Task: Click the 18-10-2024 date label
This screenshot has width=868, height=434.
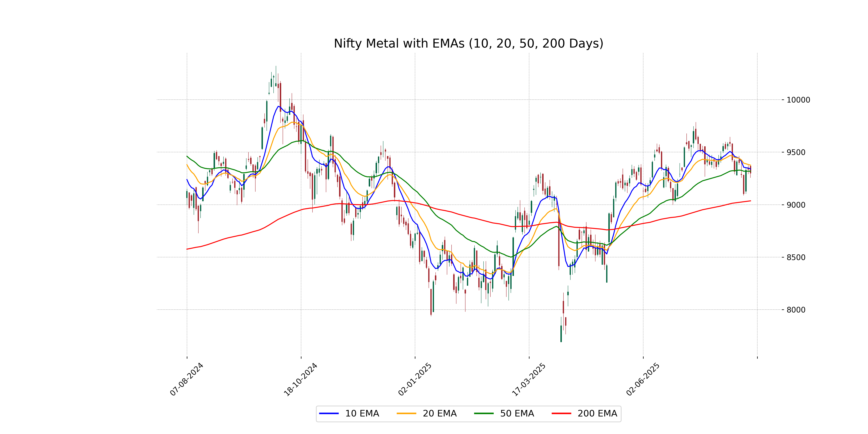Action: click(301, 379)
